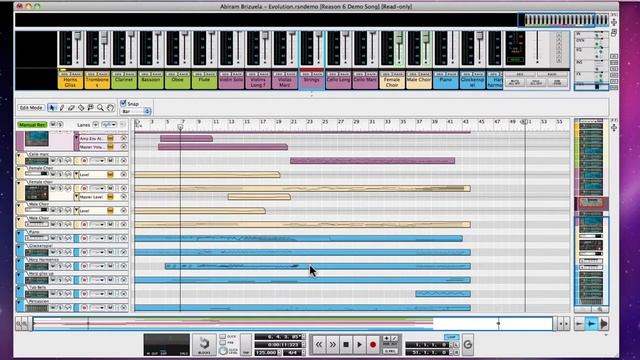The width and height of the screenshot is (640, 360).
Task: Toggle the Pre count-in checkbox
Action: point(222,343)
